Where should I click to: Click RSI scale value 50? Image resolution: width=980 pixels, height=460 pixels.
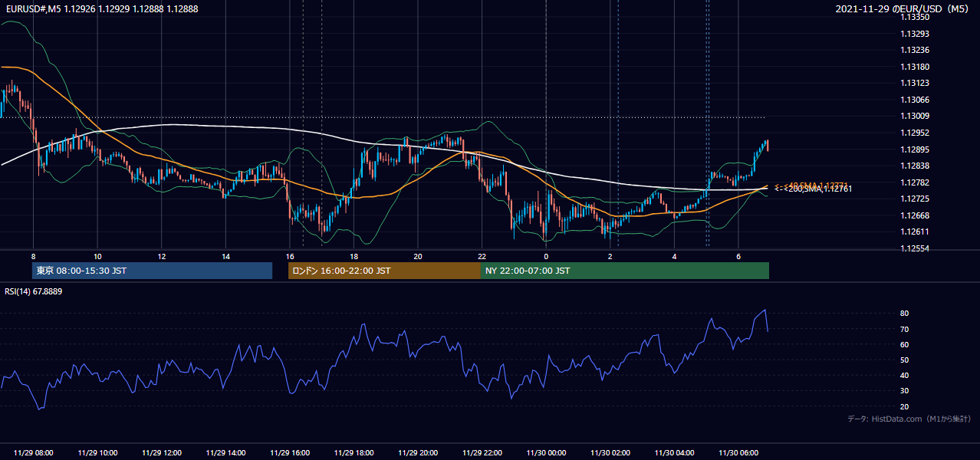[905, 360]
